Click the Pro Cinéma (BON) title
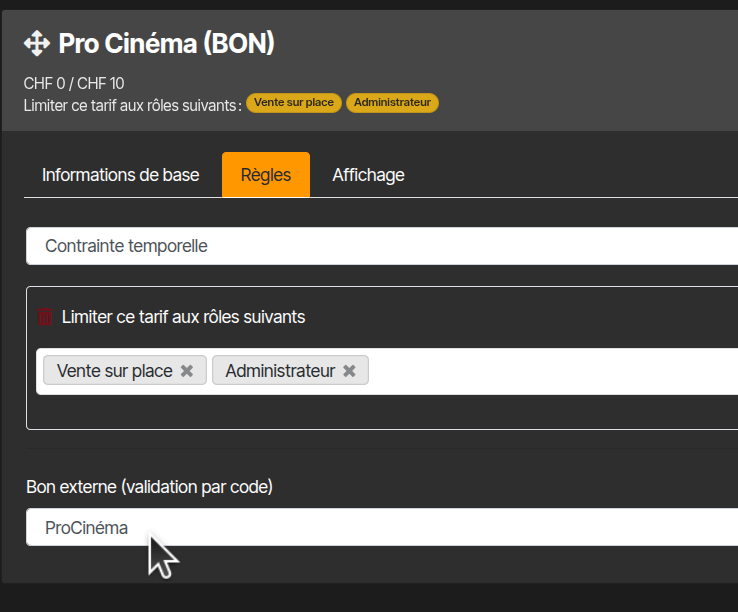This screenshot has width=738, height=612. click(x=167, y=43)
